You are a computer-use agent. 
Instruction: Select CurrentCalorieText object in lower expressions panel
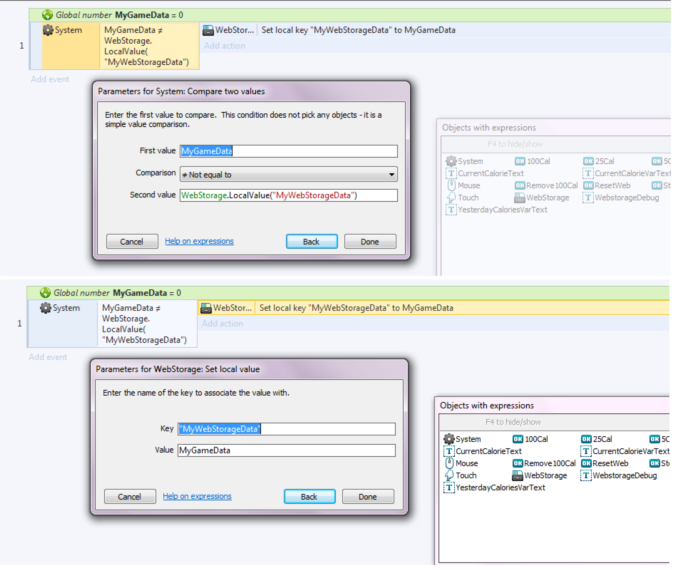[x=483, y=451]
